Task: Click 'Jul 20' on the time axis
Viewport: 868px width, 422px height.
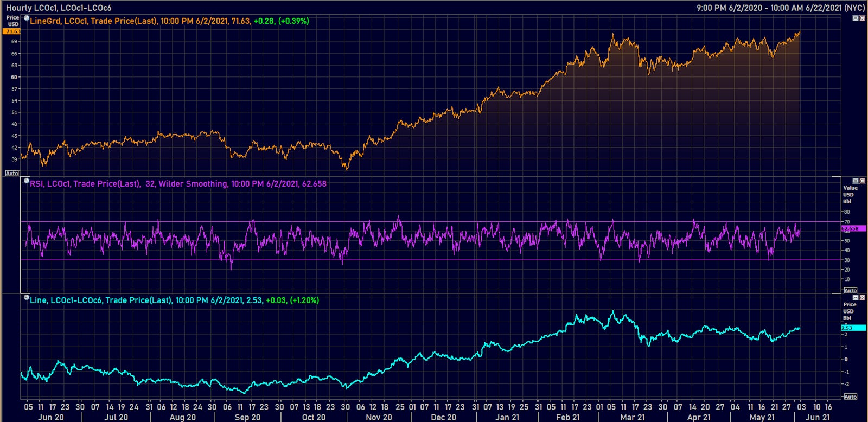Action: coord(116,417)
